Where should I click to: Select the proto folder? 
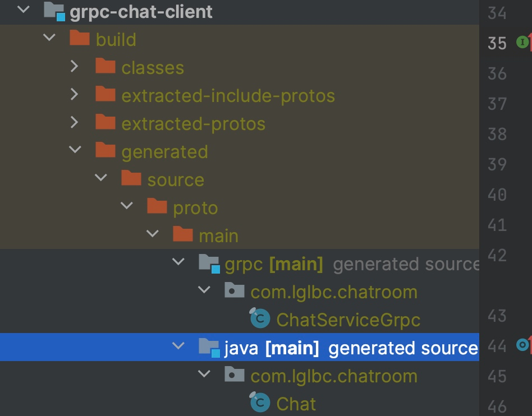(x=195, y=208)
